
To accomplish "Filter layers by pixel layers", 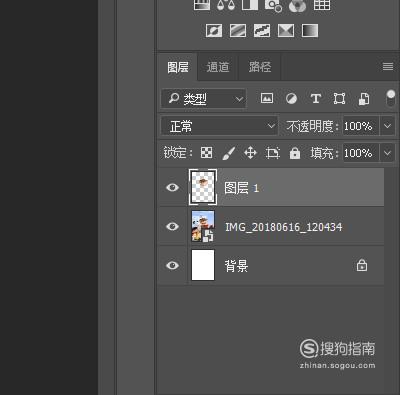I will coord(267,98).
